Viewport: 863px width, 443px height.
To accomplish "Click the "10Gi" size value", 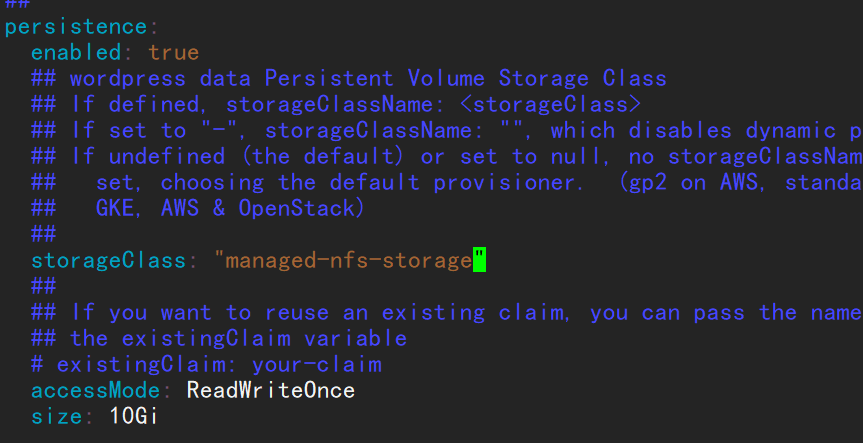I will click(x=134, y=416).
